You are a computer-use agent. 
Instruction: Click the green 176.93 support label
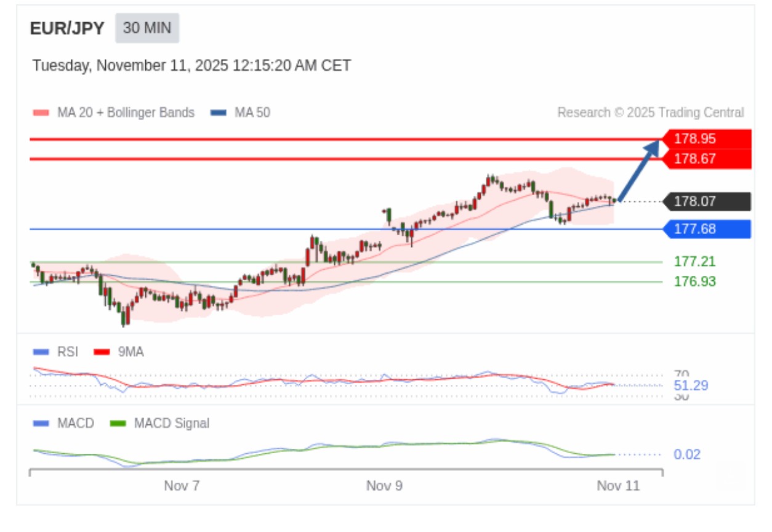(x=694, y=281)
